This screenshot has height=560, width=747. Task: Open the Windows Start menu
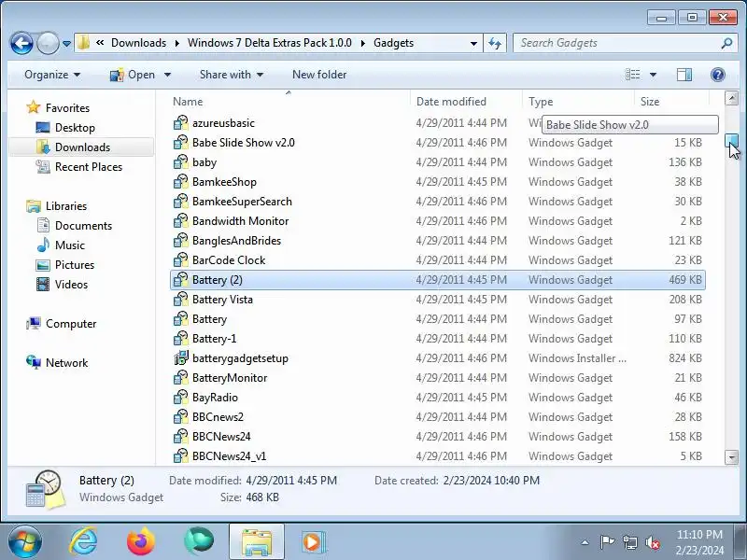pos(25,542)
